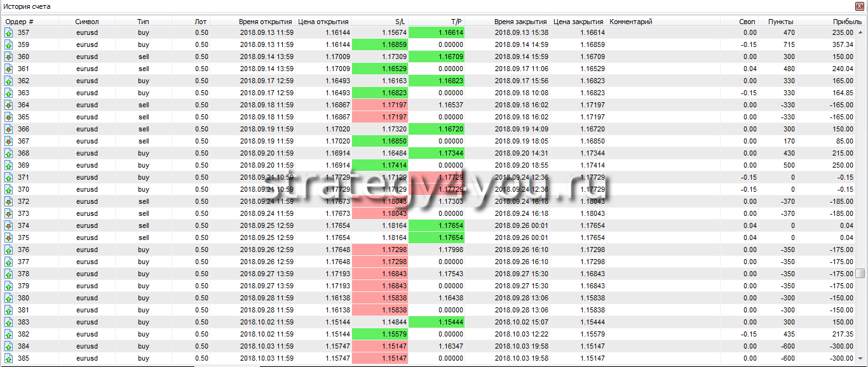Click the sell icon next to order 374
This screenshot has width=868, height=367.
[9, 225]
